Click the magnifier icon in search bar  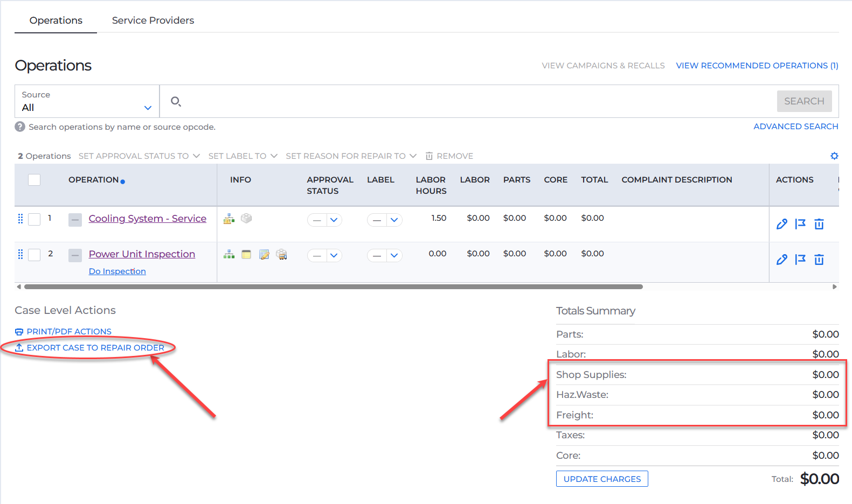[176, 101]
